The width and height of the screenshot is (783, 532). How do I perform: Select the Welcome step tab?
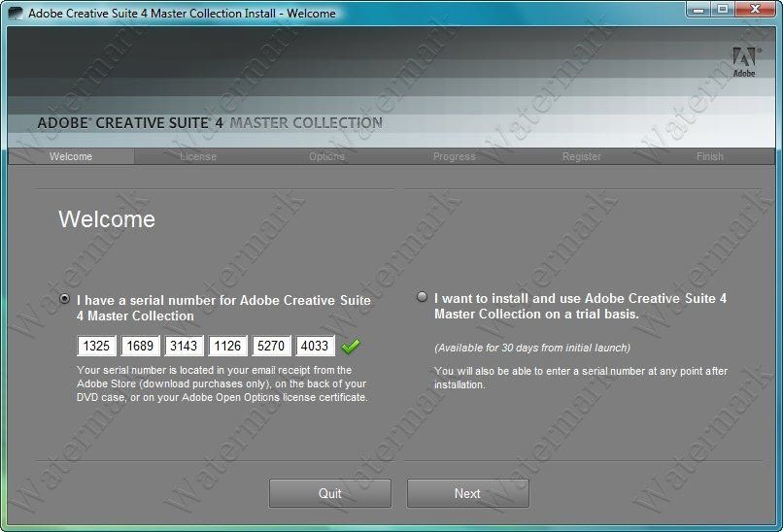coord(71,156)
